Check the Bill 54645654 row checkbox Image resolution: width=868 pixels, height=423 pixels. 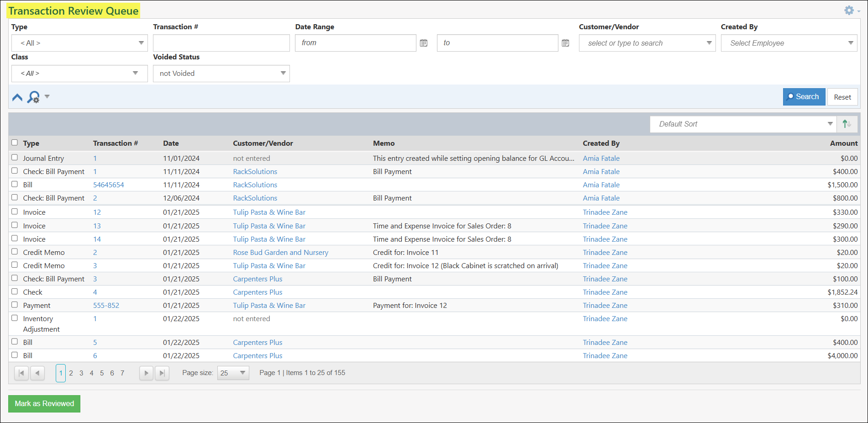click(x=14, y=185)
